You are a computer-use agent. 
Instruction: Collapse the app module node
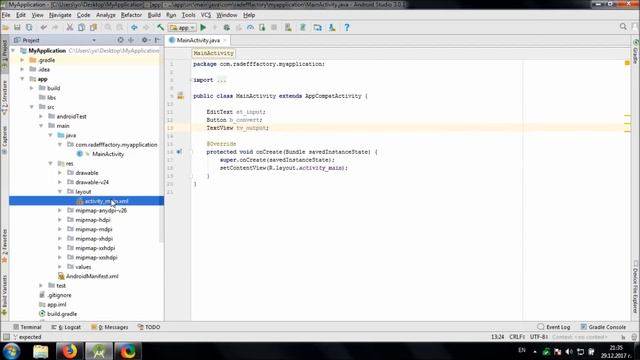pyautogui.click(x=22, y=79)
